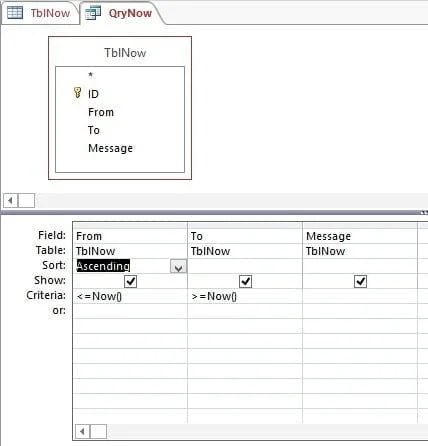428x446 pixels.
Task: Click the >=Now() criteria cell
Action: (x=245, y=296)
